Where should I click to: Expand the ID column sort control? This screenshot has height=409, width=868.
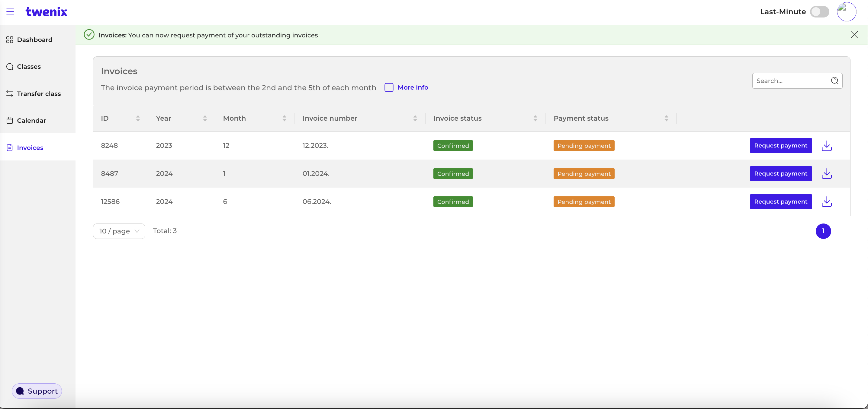[138, 118]
